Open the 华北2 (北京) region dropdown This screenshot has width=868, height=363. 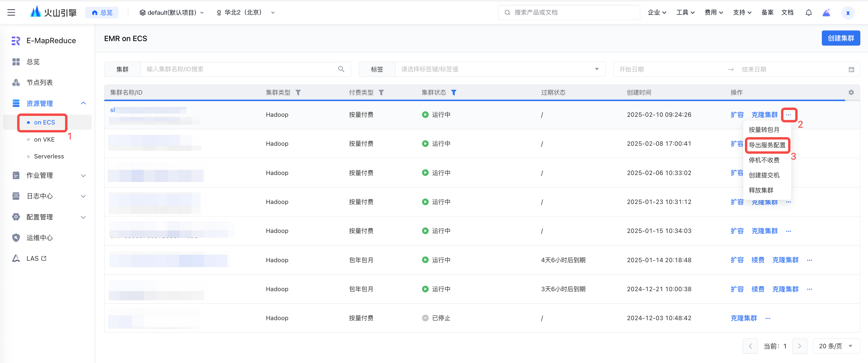(246, 12)
